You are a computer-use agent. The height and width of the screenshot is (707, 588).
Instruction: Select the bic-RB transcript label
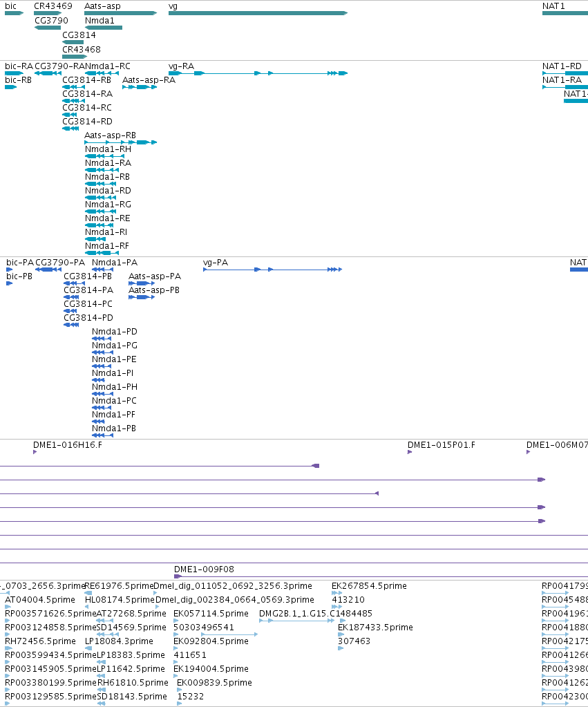click(x=18, y=80)
